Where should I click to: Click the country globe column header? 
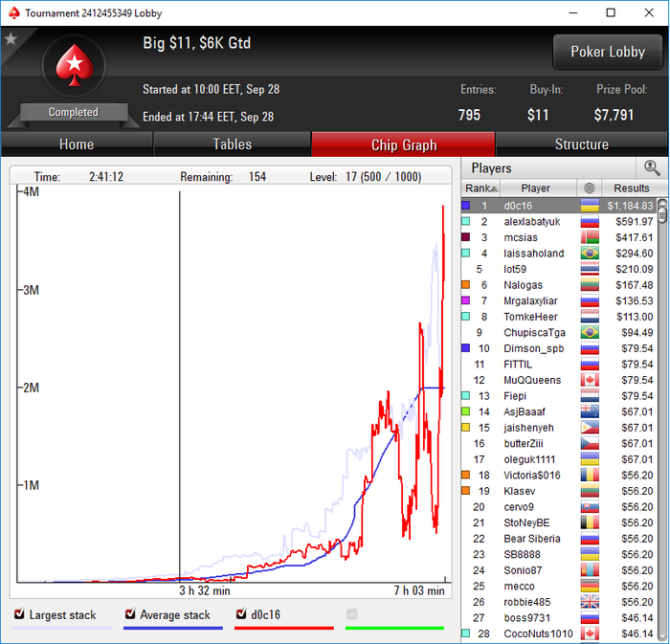pyautogui.click(x=590, y=188)
